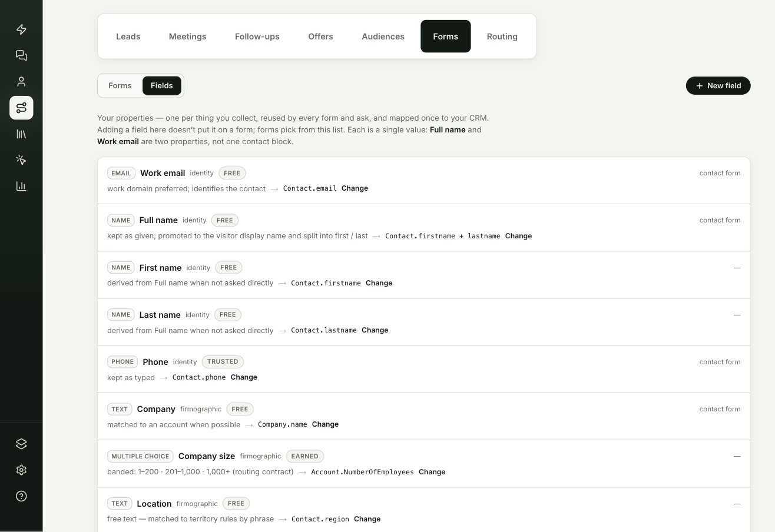Select the active routing flow sidebar icon

(21, 108)
